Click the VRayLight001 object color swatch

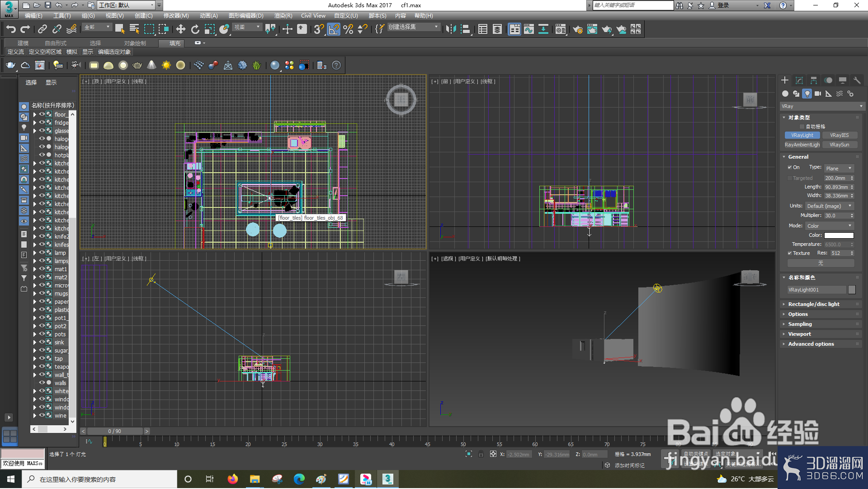tap(852, 290)
